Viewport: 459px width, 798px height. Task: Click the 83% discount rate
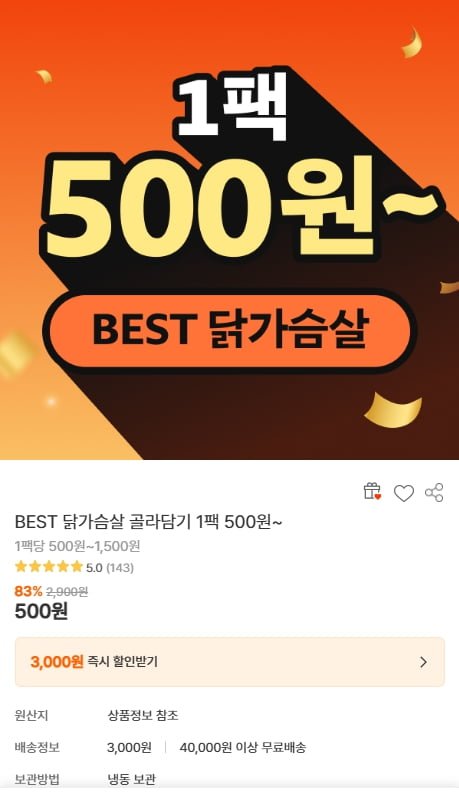pos(28,591)
